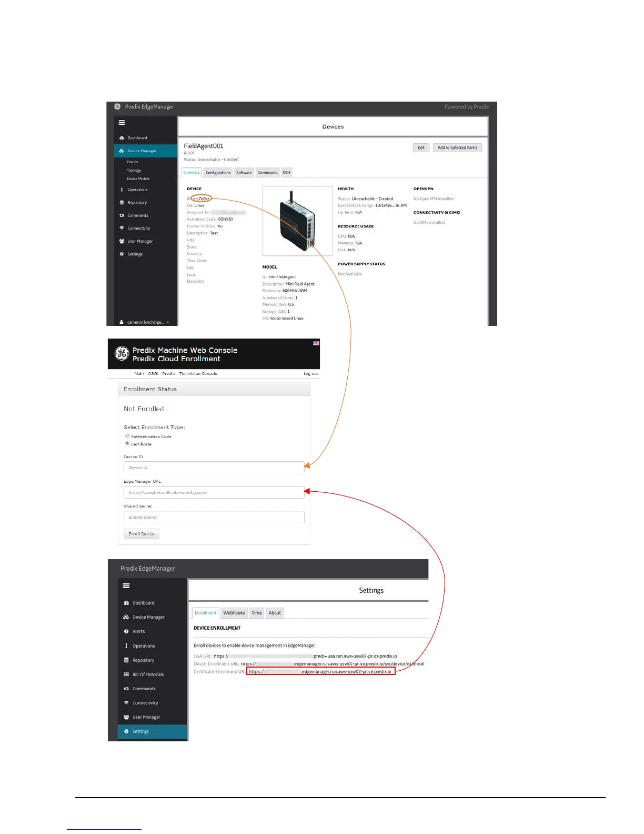Click the Topology item under Device Manager
Image resolution: width=644 pixels, height=834 pixels.
pyautogui.click(x=134, y=170)
